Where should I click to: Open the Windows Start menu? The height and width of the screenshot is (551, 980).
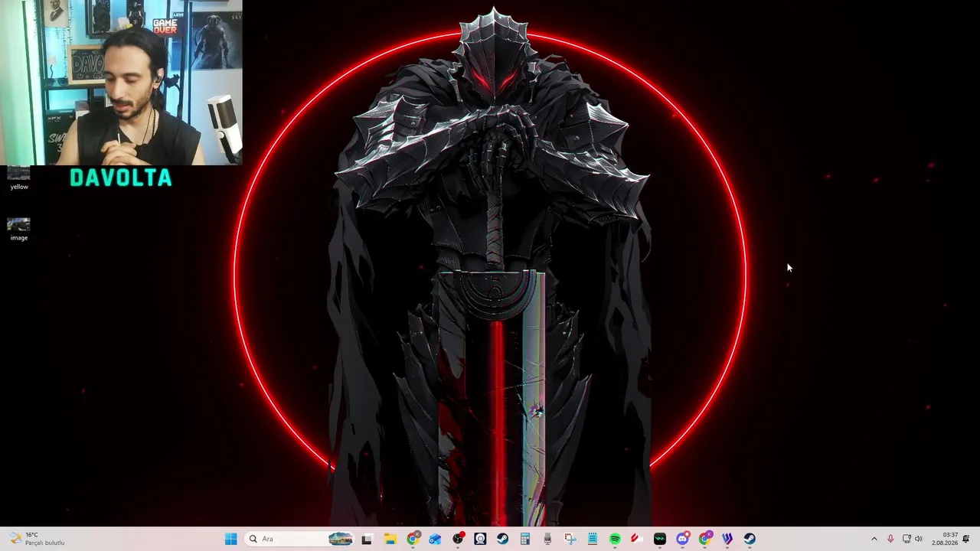pyautogui.click(x=231, y=539)
